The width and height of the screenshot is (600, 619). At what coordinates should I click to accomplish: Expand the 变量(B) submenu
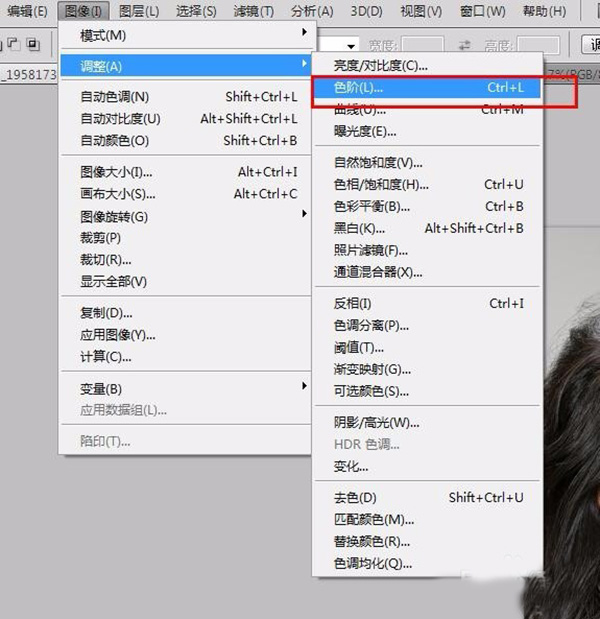pyautogui.click(x=186, y=389)
